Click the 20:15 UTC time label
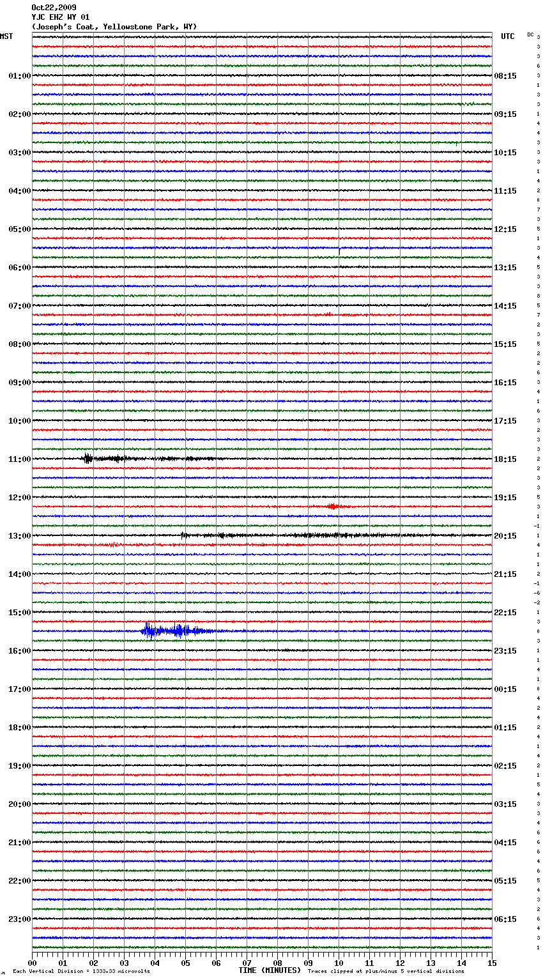The image size is (543, 980). [505, 536]
